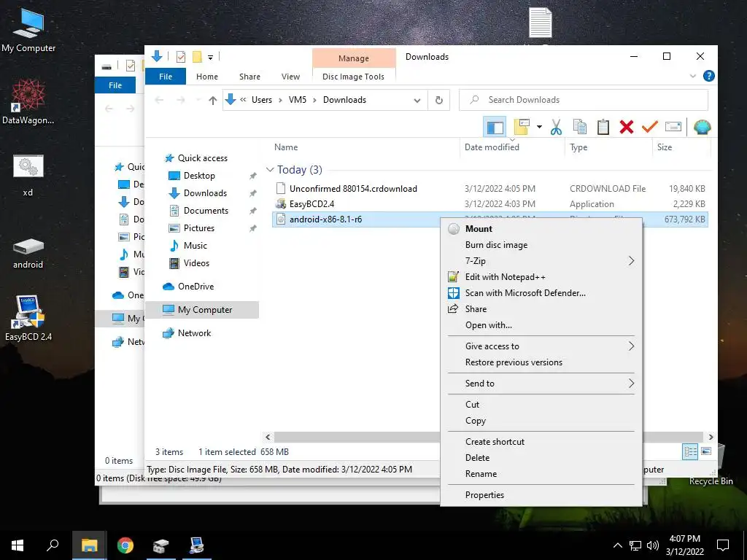Click in the Search Downloads field

584,100
